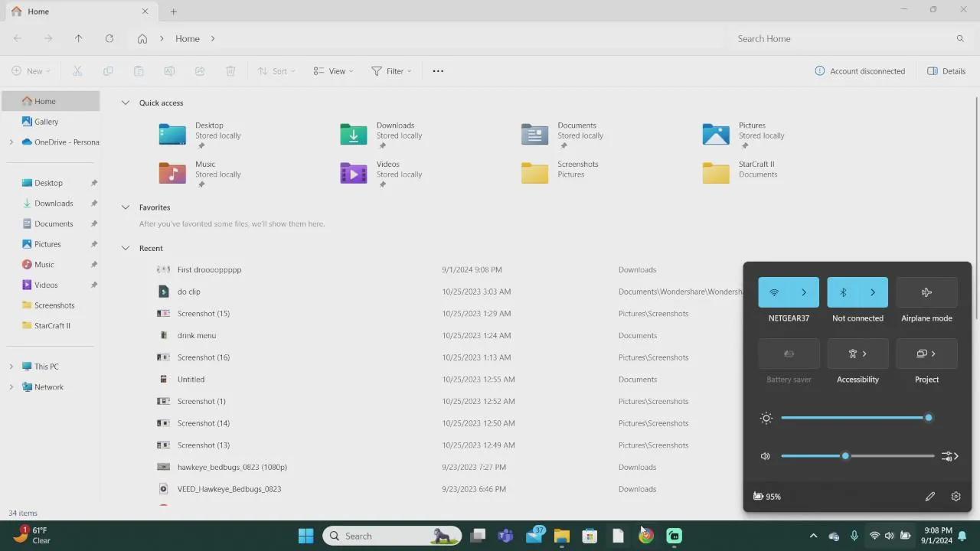Select Pictures folder in Quick access
This screenshot has height=551, width=980.
tap(744, 135)
